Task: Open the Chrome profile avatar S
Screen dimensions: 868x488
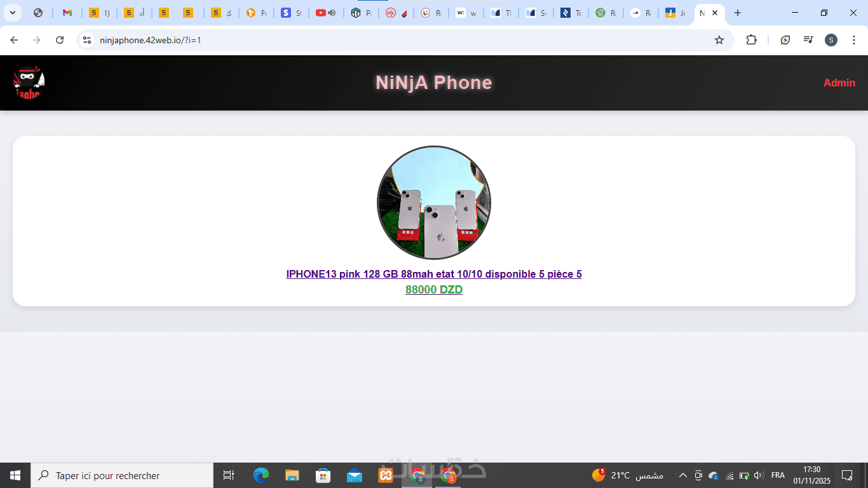Action: point(831,40)
